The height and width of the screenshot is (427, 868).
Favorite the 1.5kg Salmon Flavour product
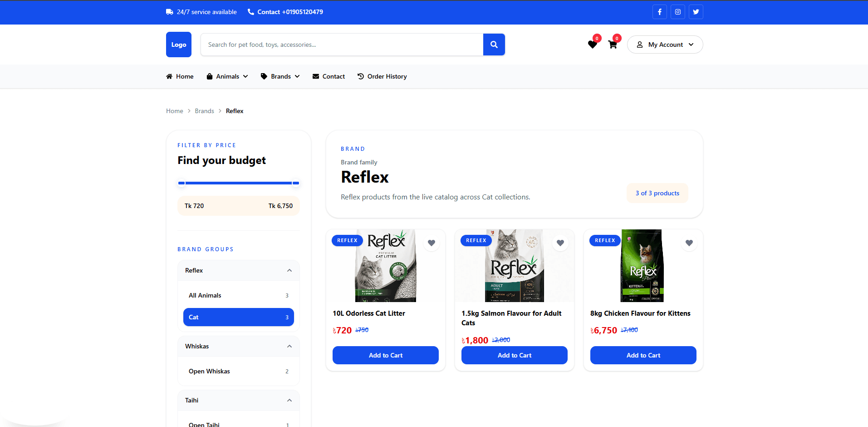[x=560, y=243]
